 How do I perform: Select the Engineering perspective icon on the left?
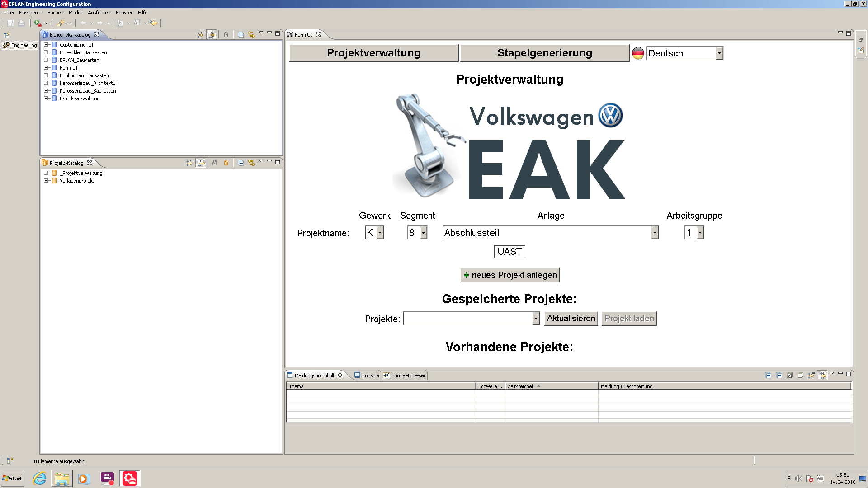tap(6, 45)
